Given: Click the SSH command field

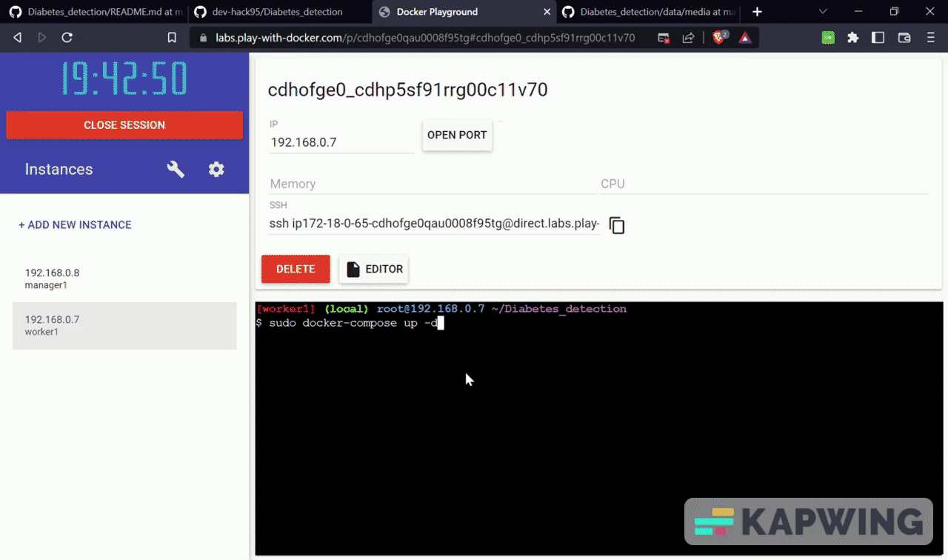Looking at the screenshot, I should click(434, 224).
